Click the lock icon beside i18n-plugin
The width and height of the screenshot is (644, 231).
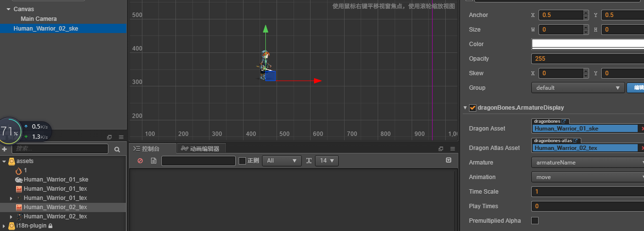pyautogui.click(x=50, y=226)
